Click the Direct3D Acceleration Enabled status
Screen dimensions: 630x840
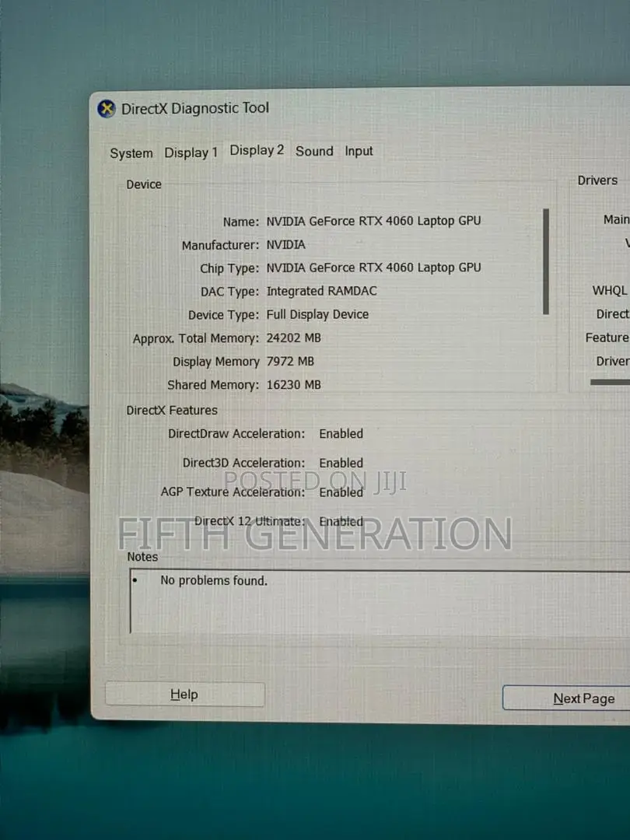point(341,462)
